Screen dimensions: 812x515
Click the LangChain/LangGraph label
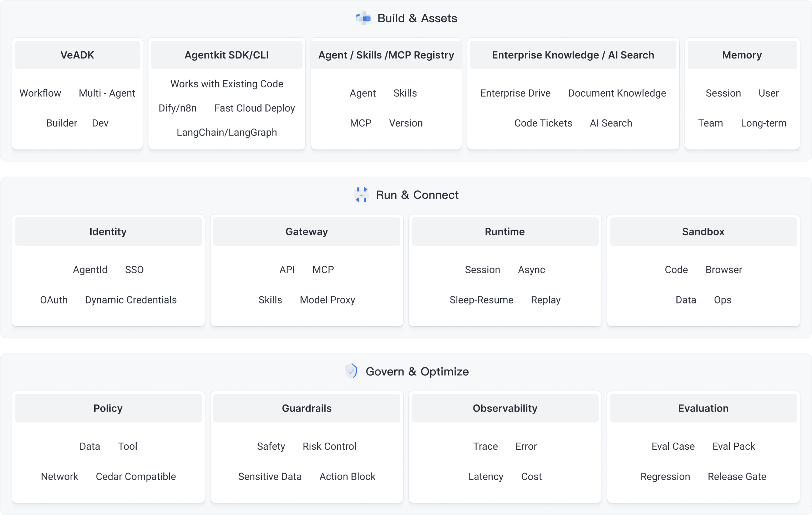pos(227,132)
